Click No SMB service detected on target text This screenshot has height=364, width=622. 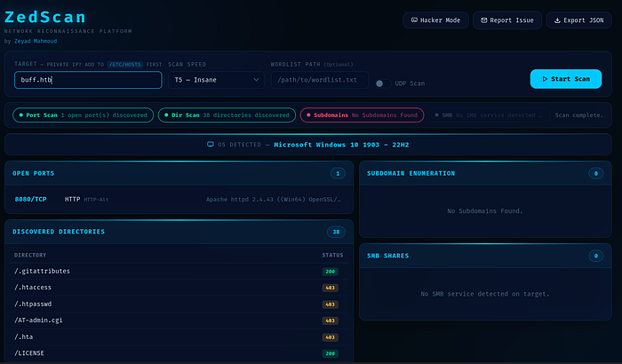(485, 294)
